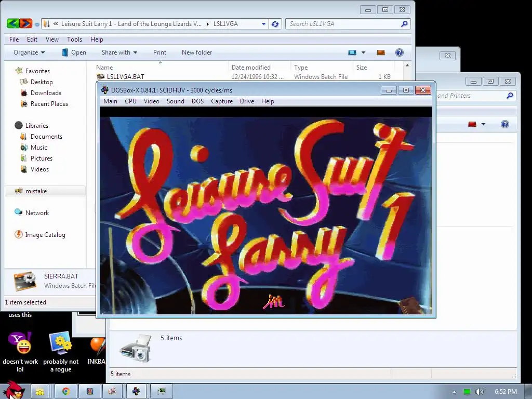Select Libraries in the navigation pane
The height and width of the screenshot is (399, 532).
(x=37, y=126)
